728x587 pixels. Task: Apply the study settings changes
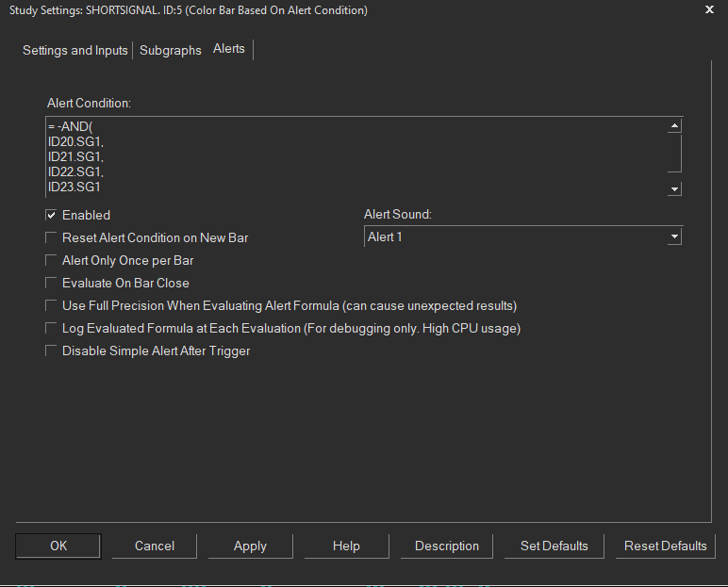pos(250,546)
